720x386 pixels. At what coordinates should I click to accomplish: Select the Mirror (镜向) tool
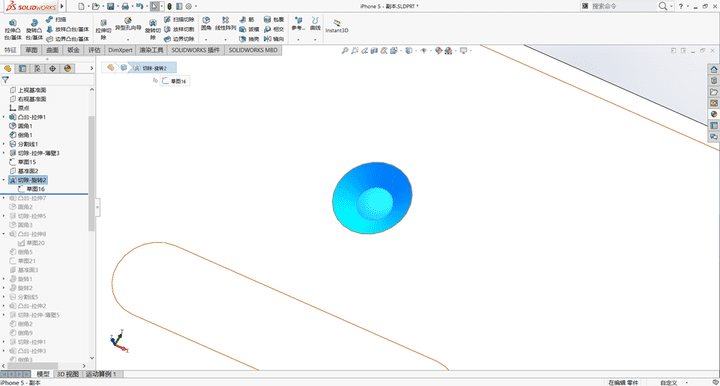(274, 39)
